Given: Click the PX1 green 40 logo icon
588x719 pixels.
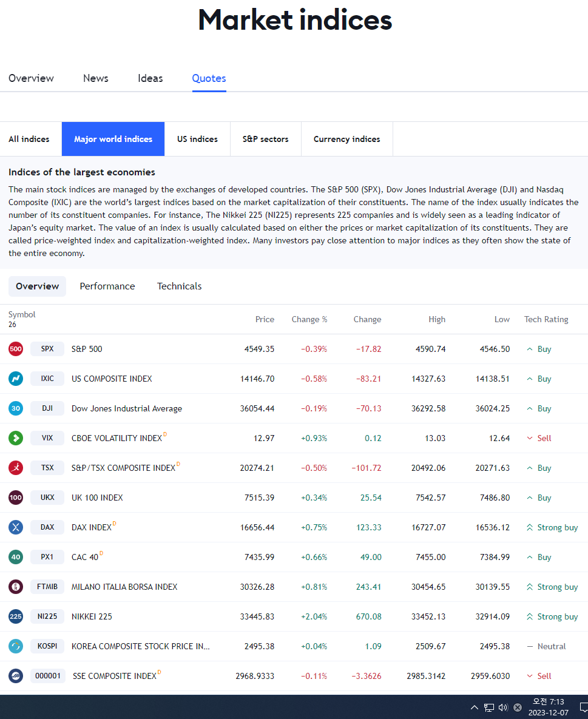Looking at the screenshot, I should click(16, 557).
